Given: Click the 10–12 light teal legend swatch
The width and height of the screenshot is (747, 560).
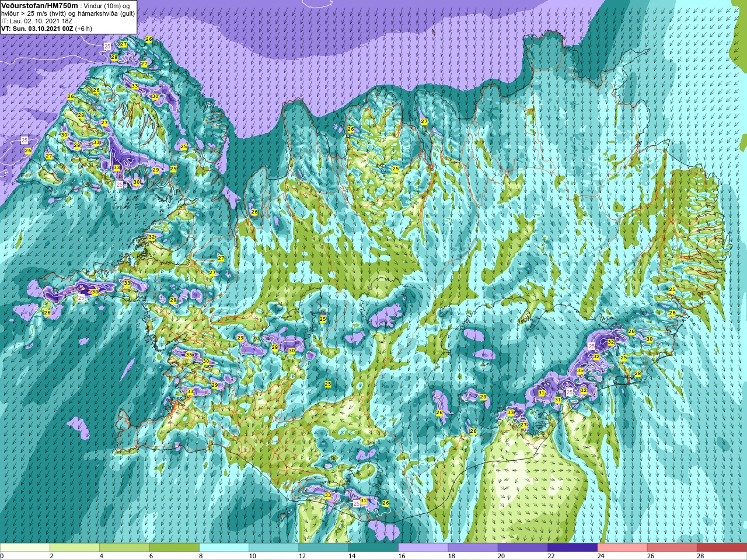Looking at the screenshot, I should click(x=274, y=548).
